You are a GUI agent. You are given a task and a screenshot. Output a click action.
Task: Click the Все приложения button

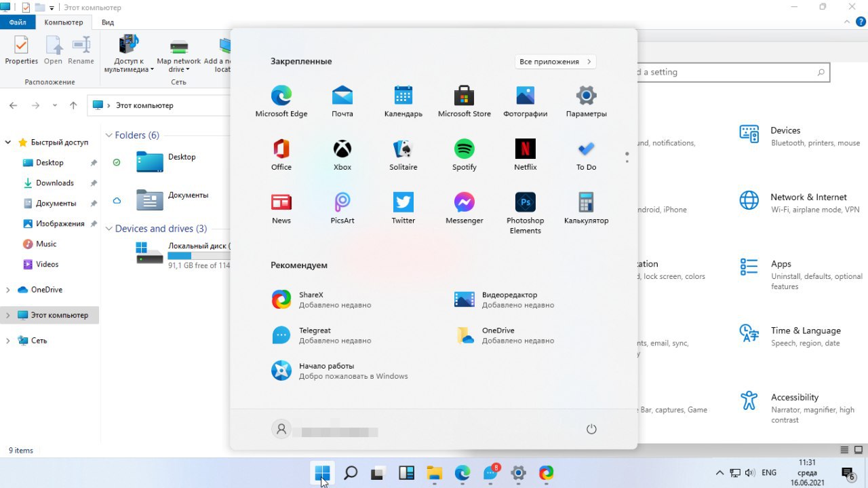(555, 62)
